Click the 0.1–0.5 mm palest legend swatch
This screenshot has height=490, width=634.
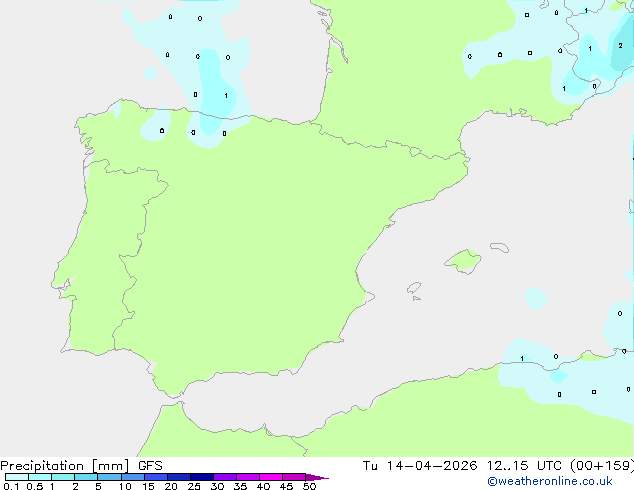(x=17, y=477)
